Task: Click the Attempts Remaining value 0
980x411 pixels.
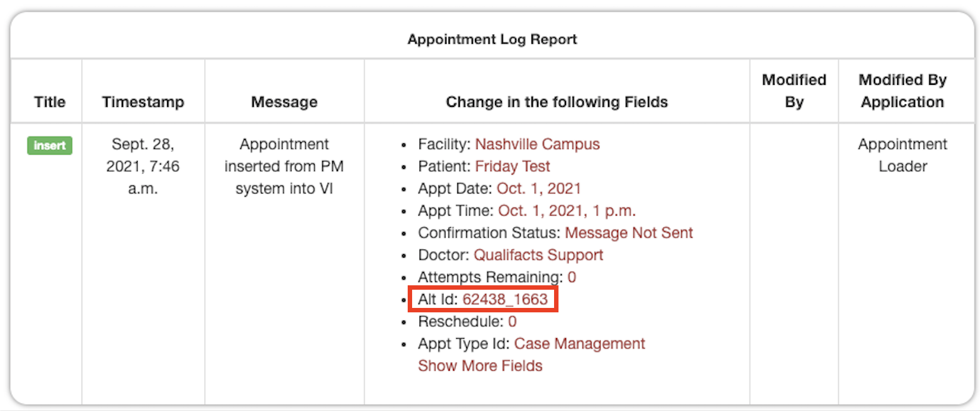Action: (572, 277)
